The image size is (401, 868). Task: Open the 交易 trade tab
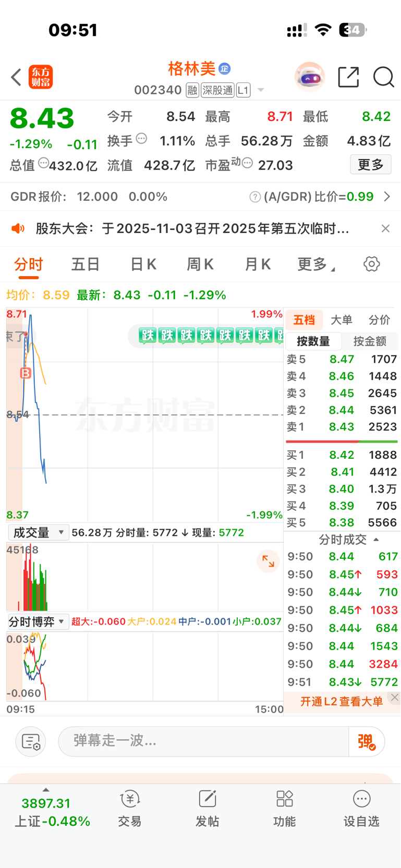129,809
